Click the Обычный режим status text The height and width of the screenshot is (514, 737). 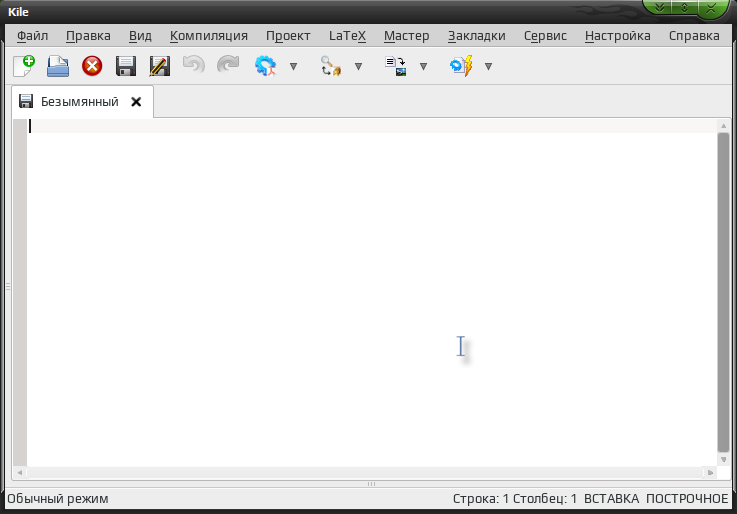58,498
